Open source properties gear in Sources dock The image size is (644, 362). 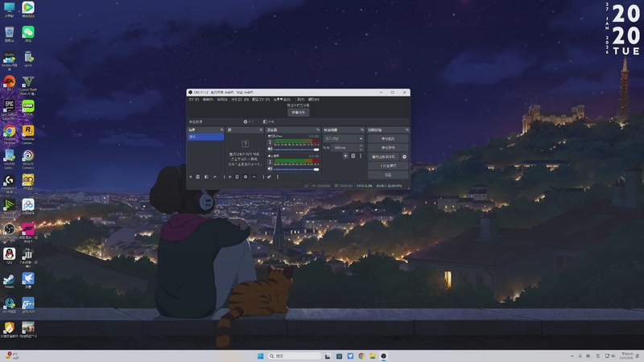click(246, 177)
